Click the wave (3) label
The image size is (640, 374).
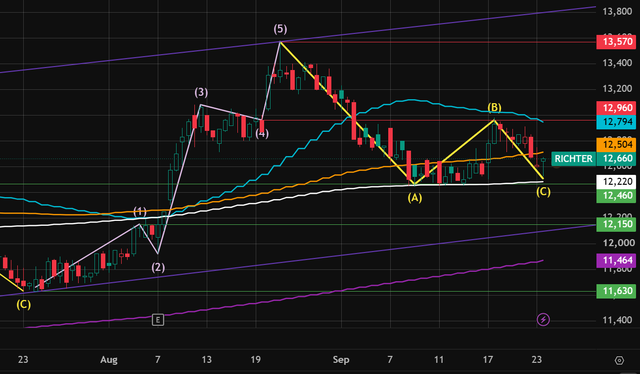pos(201,92)
